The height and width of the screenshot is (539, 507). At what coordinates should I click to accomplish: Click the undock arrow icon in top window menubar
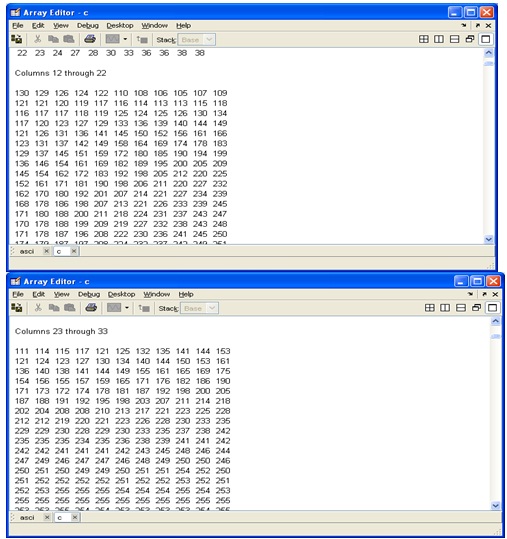point(478,25)
